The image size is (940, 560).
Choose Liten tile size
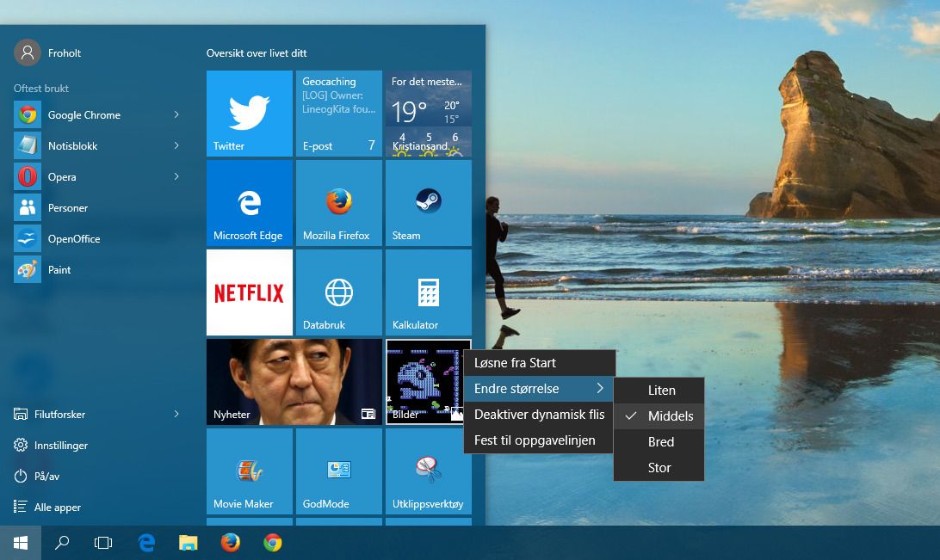[x=661, y=391]
